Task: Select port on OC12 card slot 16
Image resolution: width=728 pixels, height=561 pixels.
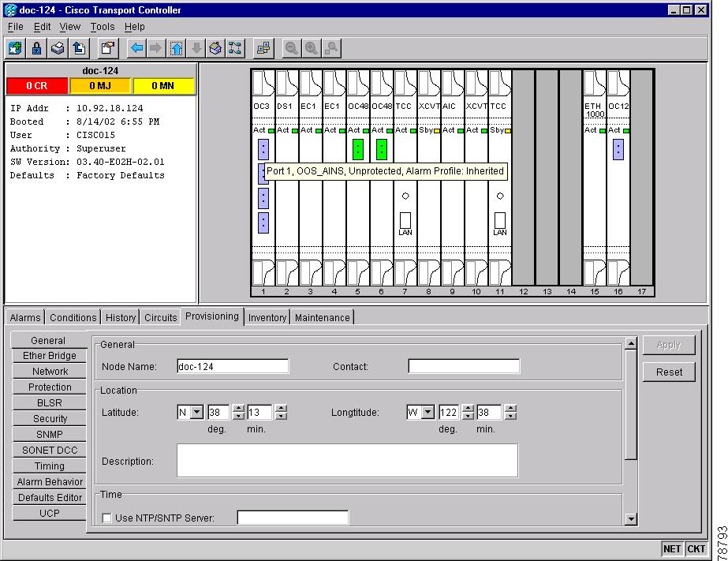Action: click(x=618, y=150)
